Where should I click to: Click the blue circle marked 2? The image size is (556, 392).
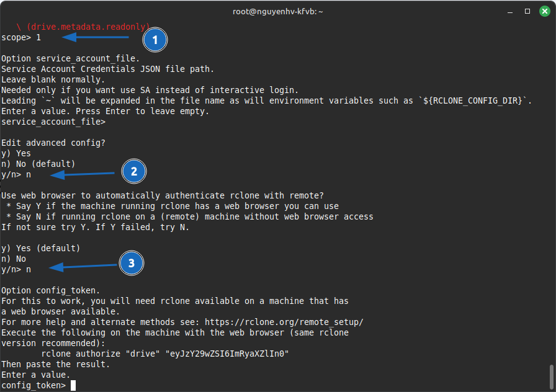[x=133, y=172]
